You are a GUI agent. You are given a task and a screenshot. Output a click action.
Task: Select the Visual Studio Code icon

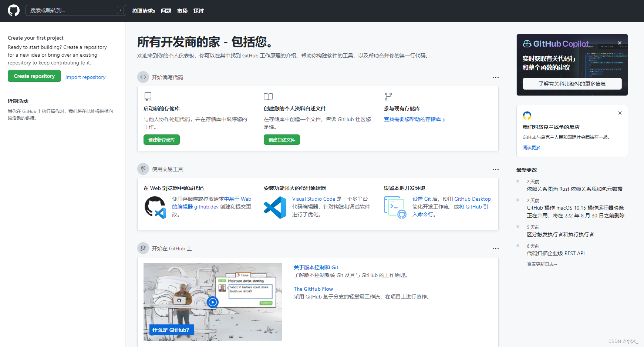point(275,207)
